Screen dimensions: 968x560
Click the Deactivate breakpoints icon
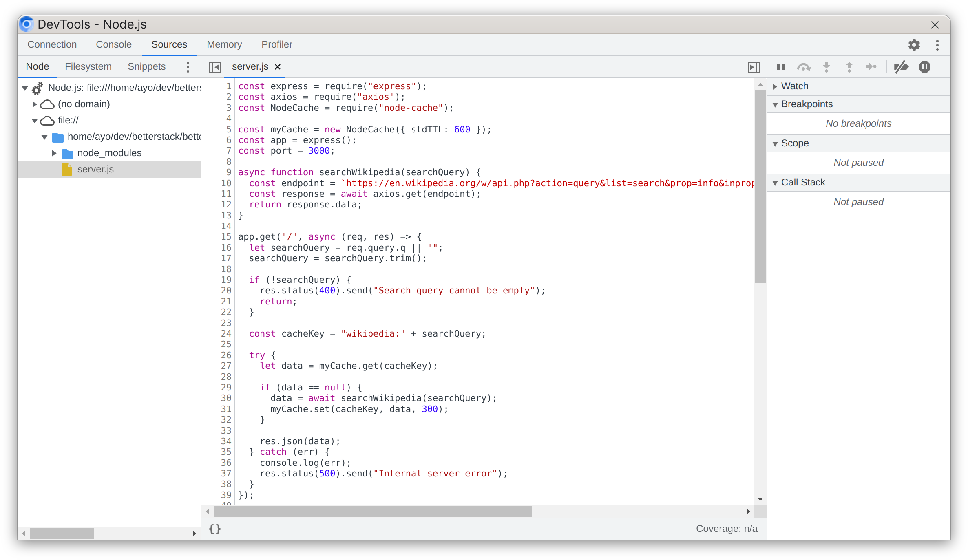coord(902,67)
